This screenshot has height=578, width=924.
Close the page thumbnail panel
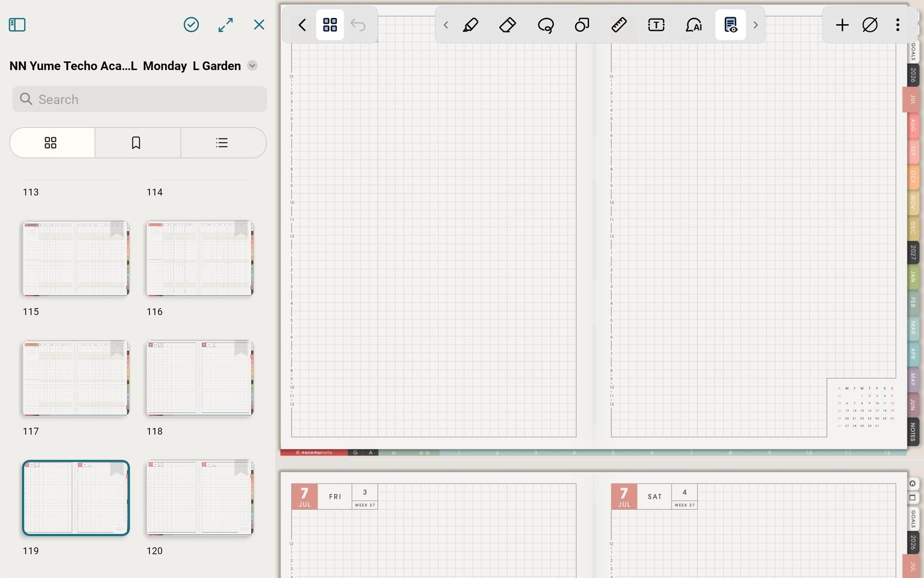tap(259, 25)
